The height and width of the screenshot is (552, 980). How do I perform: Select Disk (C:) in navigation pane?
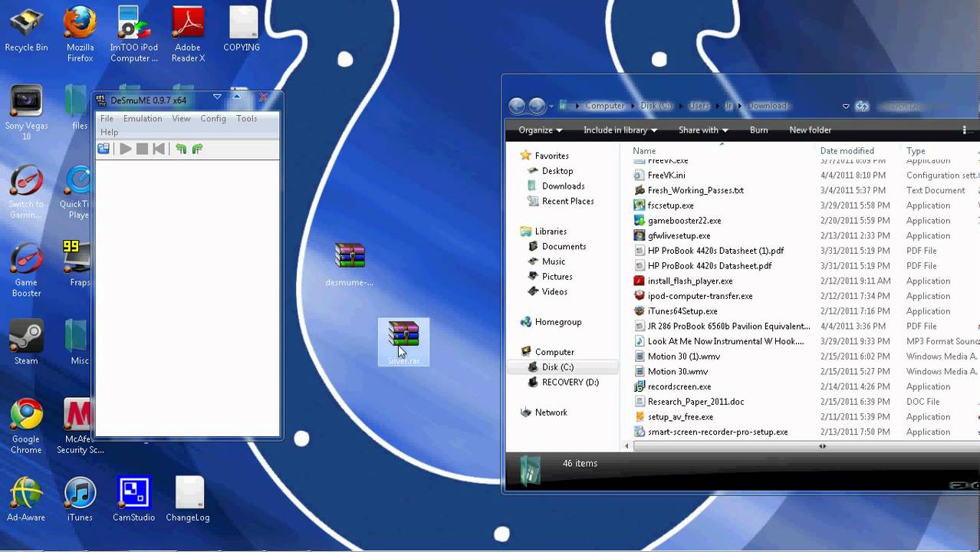pyautogui.click(x=563, y=367)
